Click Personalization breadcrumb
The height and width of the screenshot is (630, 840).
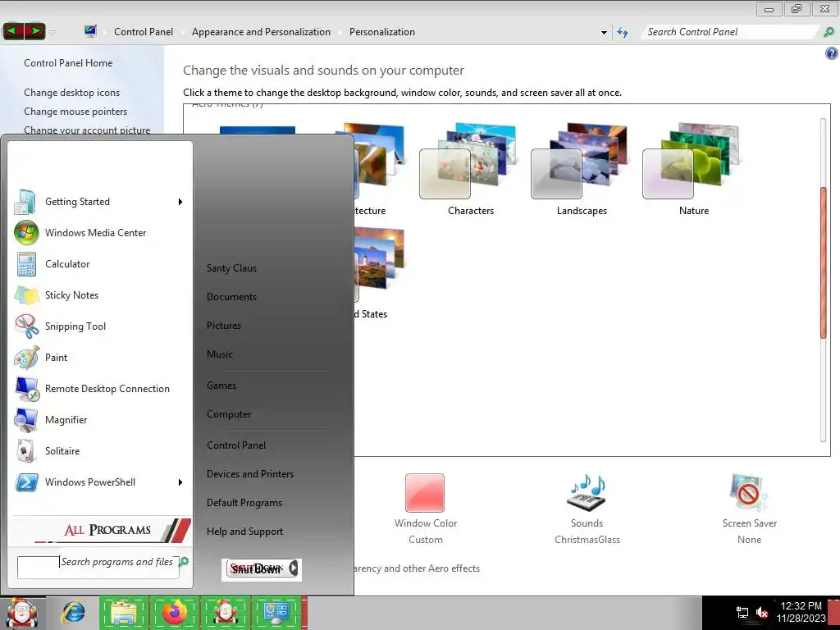point(382,32)
